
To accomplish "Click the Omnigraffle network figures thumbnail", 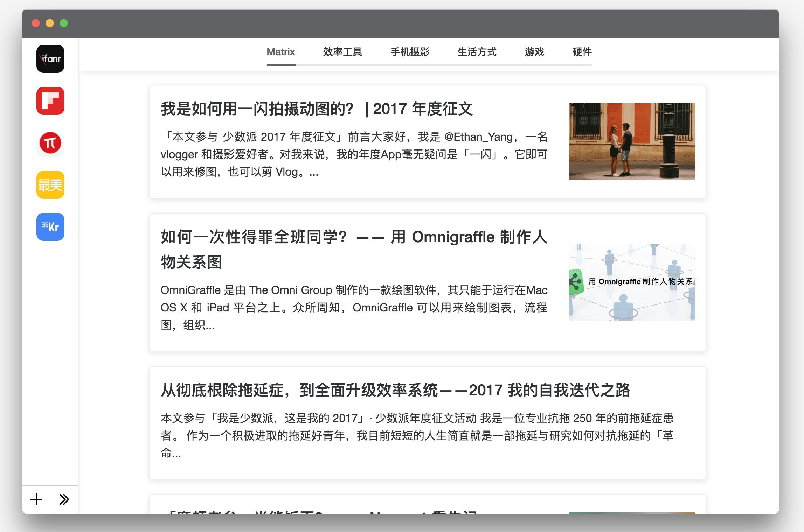I will (x=632, y=282).
